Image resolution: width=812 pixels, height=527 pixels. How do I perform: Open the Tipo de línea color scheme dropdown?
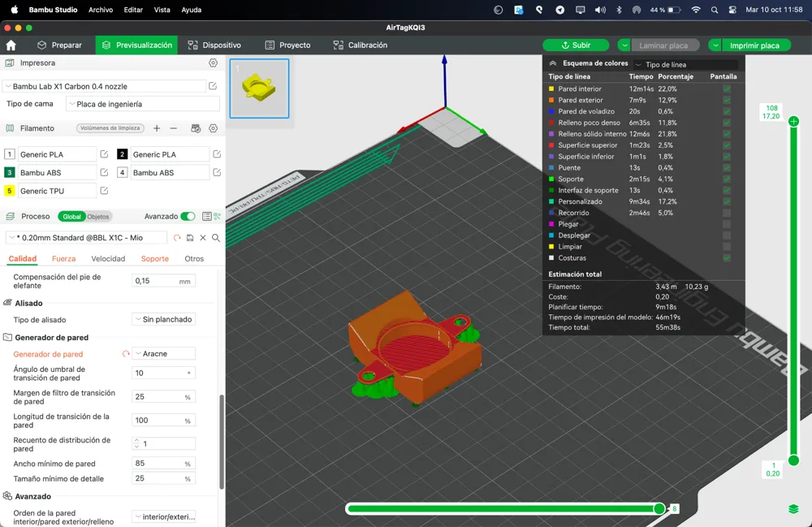pos(685,64)
